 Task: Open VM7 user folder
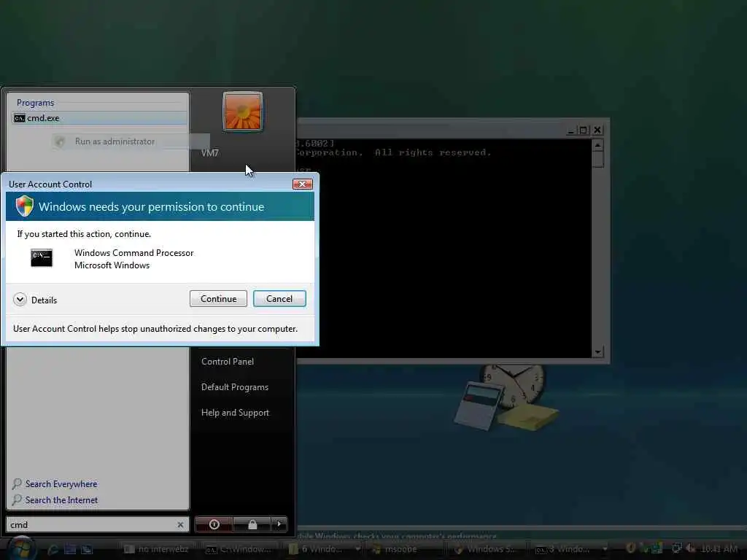(x=209, y=153)
